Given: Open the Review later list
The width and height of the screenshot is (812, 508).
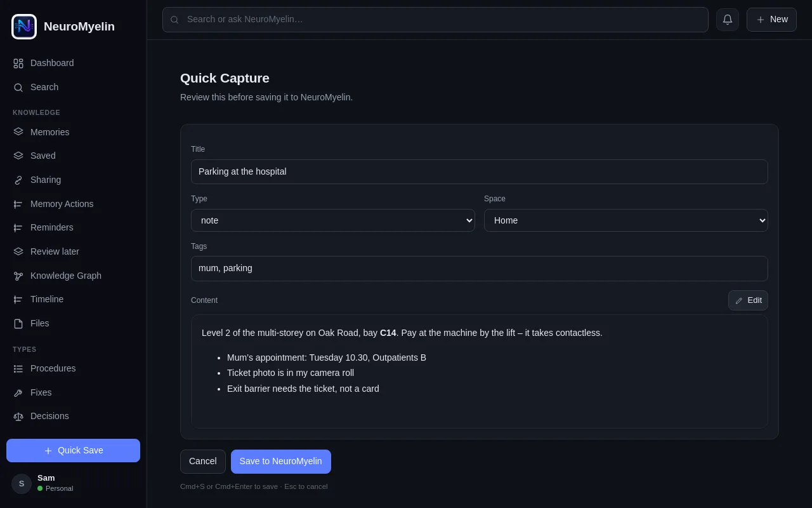Looking at the screenshot, I should click(x=73, y=251).
